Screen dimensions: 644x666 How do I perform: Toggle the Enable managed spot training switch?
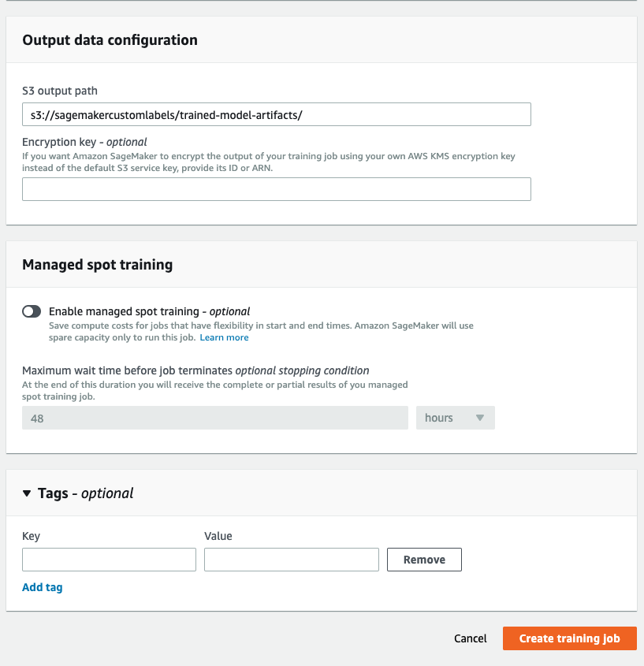(32, 311)
